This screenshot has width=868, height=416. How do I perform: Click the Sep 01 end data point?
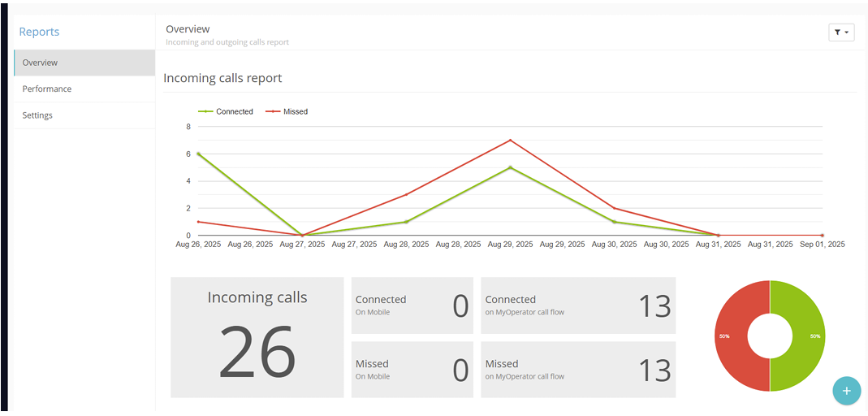tap(822, 236)
